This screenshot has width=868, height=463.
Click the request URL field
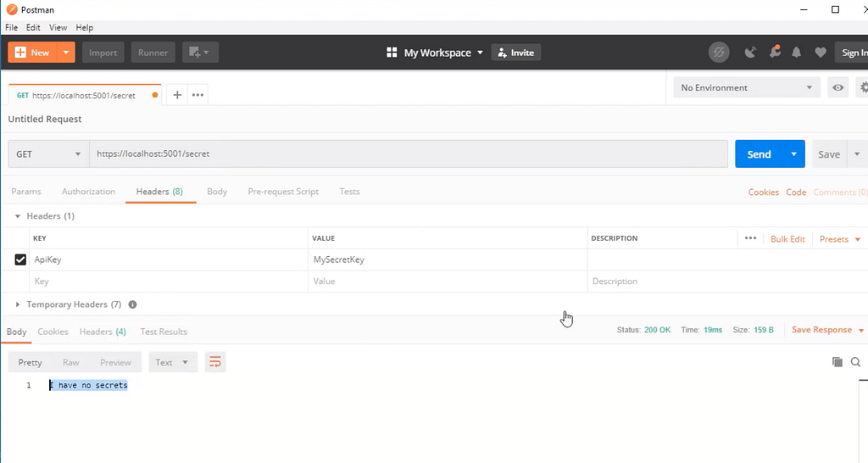point(409,154)
